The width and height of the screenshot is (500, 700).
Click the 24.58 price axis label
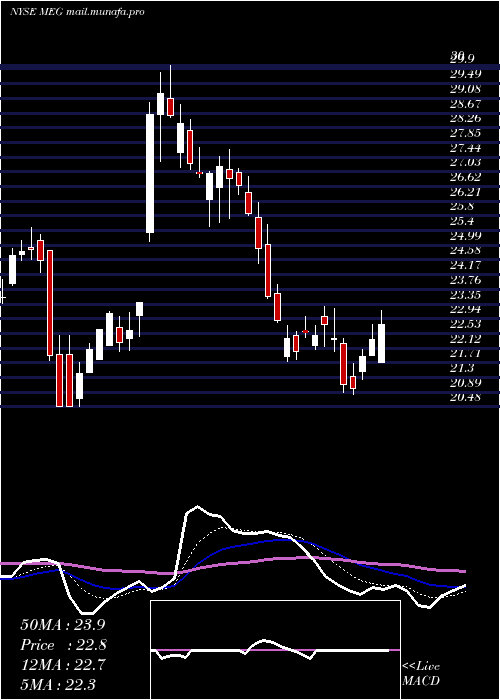pyautogui.click(x=466, y=250)
